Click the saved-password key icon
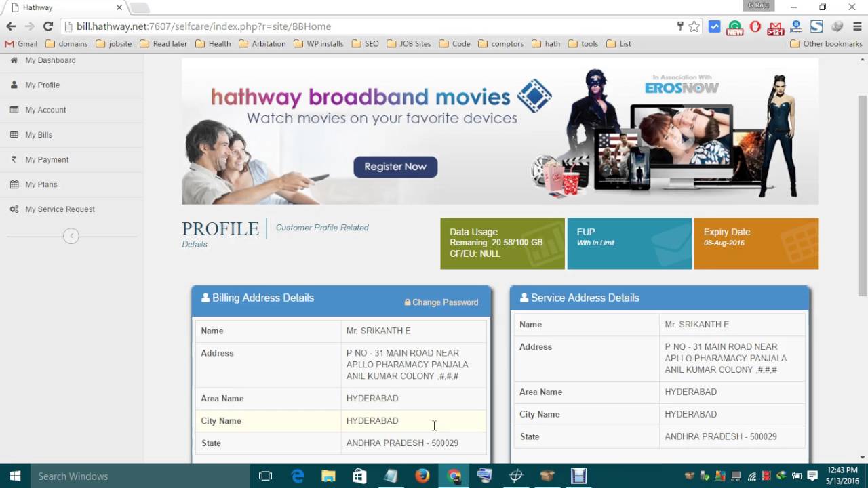Viewport: 868px width, 488px height. [x=680, y=26]
